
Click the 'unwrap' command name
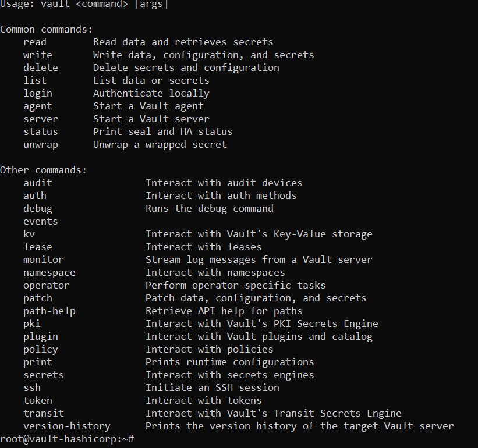[x=41, y=144]
